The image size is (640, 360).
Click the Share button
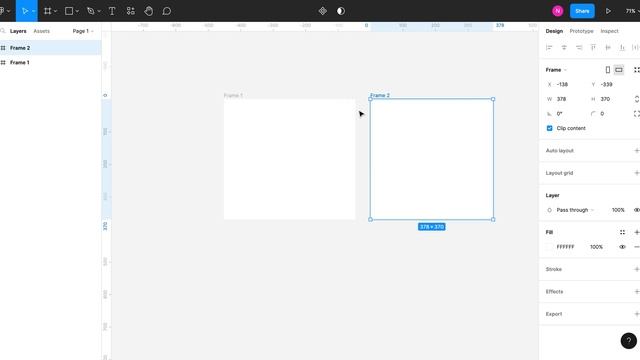click(582, 11)
